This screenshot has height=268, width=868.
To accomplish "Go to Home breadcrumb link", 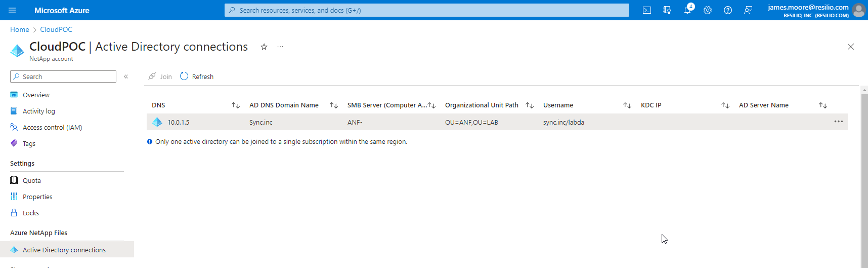I will (20, 29).
